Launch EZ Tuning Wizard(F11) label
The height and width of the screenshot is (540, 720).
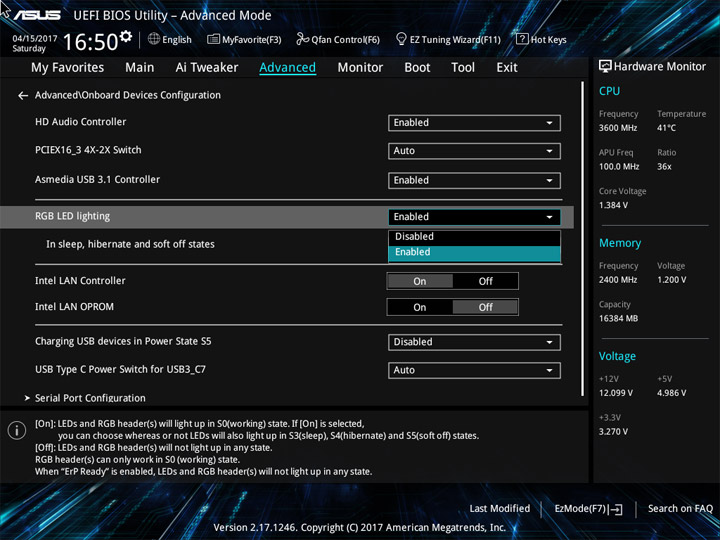(x=455, y=40)
